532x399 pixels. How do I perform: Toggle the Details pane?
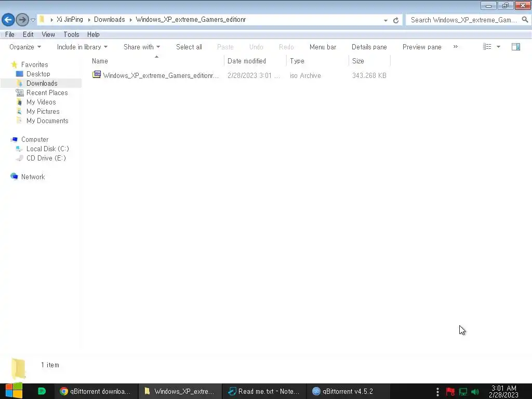click(x=369, y=47)
